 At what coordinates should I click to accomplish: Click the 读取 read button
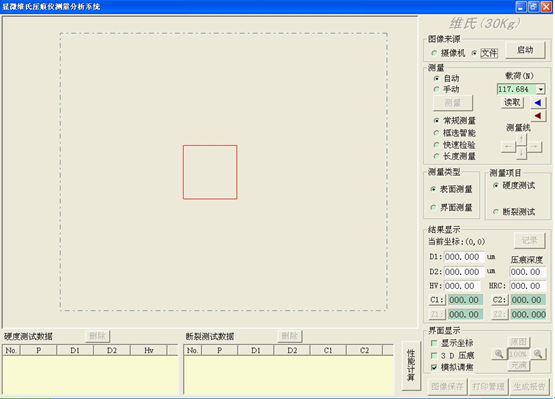tap(512, 102)
